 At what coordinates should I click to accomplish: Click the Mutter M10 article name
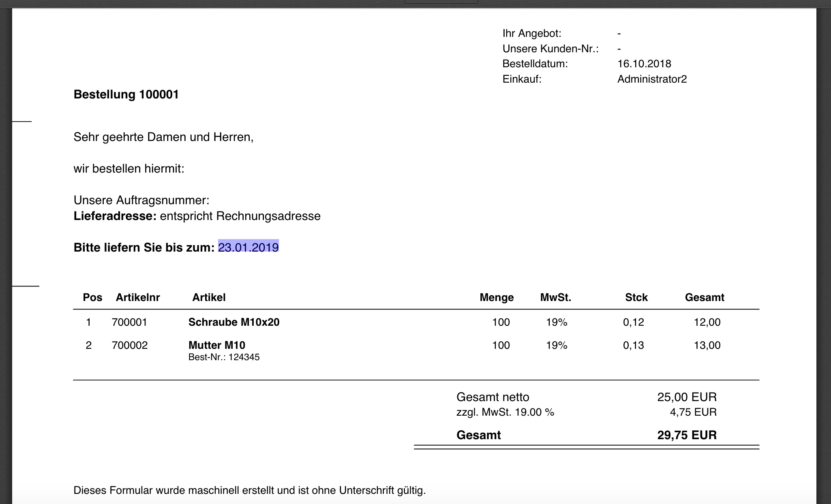(217, 345)
